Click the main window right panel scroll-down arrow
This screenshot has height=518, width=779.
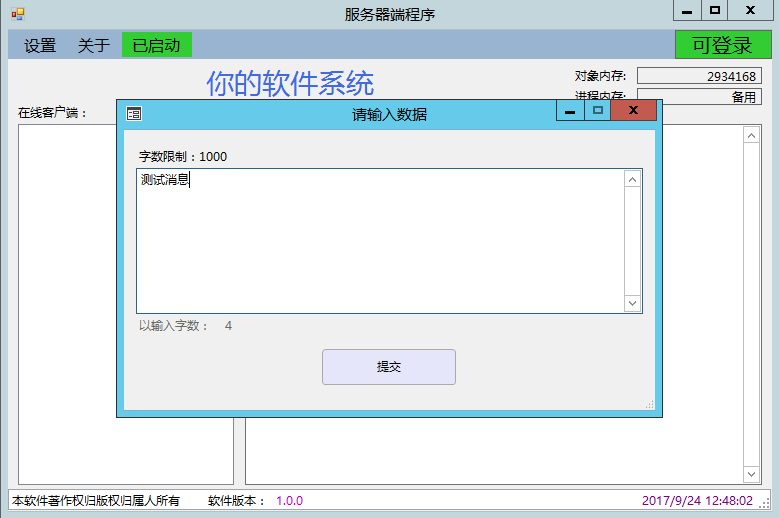point(752,474)
